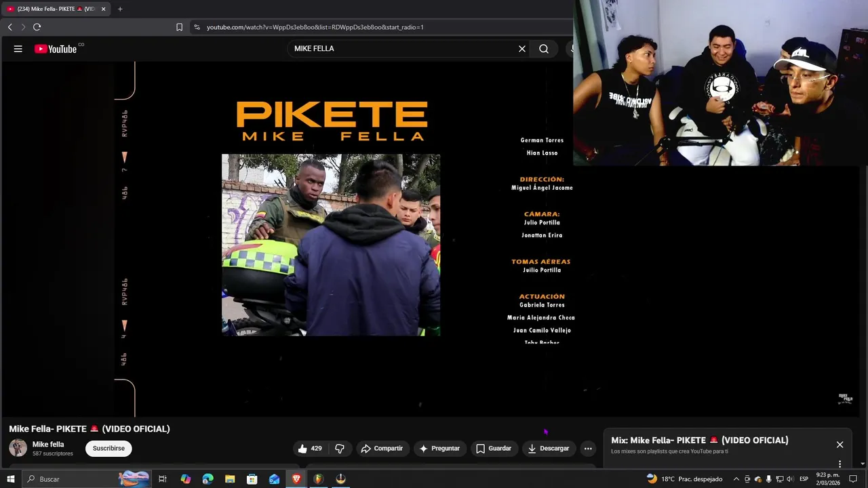The height and width of the screenshot is (488, 868).
Task: Open site settings icon beside the URL
Action: (x=197, y=27)
